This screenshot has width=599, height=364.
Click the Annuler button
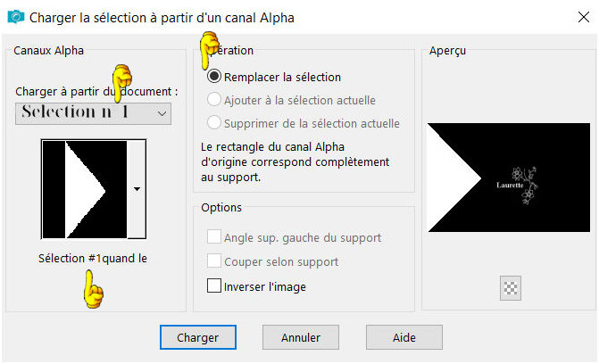coord(301,337)
